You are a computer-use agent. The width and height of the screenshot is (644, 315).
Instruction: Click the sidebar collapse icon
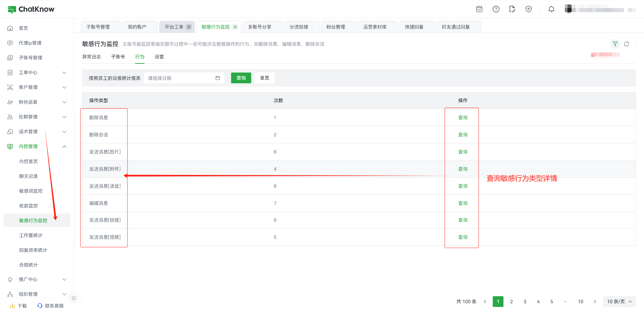(74, 298)
